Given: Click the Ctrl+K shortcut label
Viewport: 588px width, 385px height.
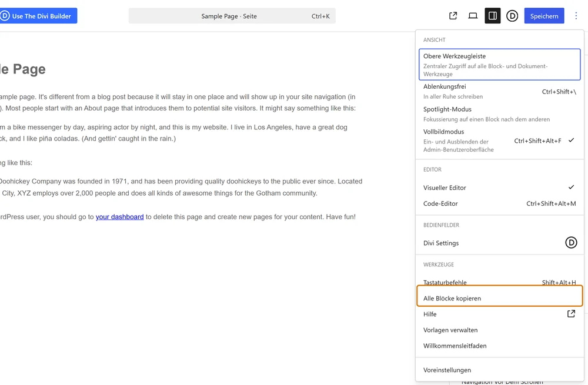Looking at the screenshot, I should (x=320, y=16).
